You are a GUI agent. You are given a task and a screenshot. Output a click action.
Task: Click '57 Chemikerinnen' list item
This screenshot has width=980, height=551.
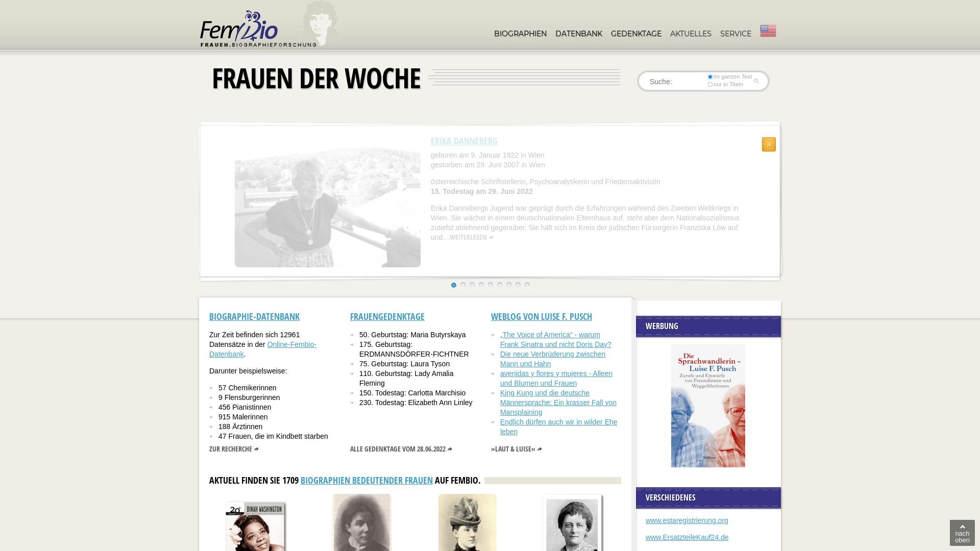pos(248,388)
